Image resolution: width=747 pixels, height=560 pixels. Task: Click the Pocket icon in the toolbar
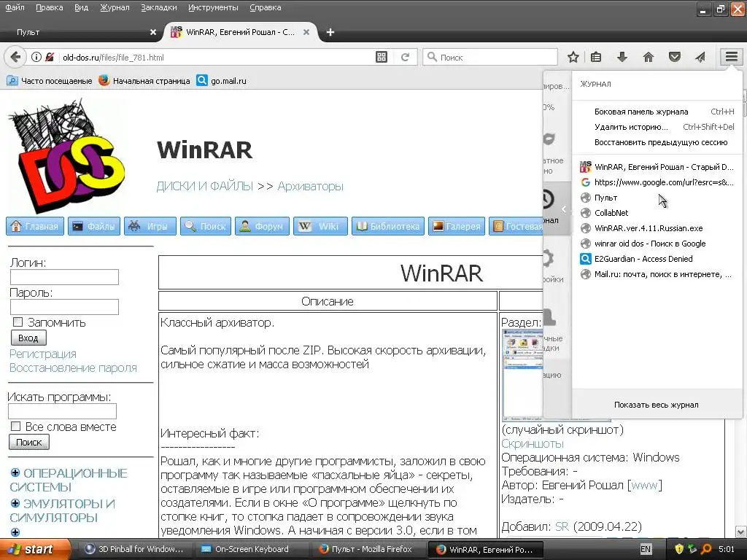(674, 57)
